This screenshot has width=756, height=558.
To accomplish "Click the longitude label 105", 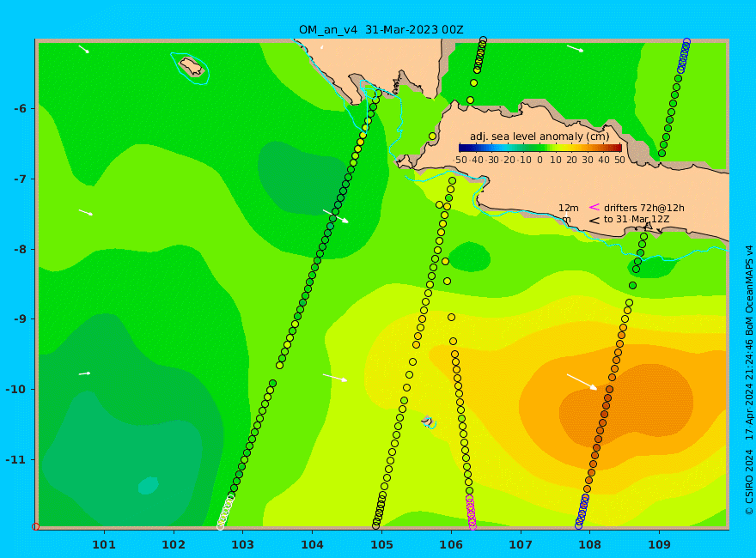I will 381,544.
